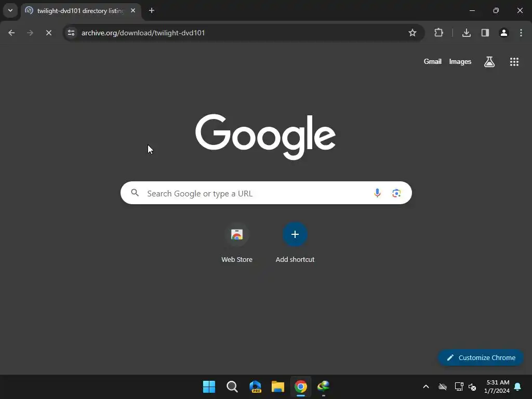Screen dimensions: 532x399
Task: Toggle the Chrome side panel
Action: click(485, 33)
